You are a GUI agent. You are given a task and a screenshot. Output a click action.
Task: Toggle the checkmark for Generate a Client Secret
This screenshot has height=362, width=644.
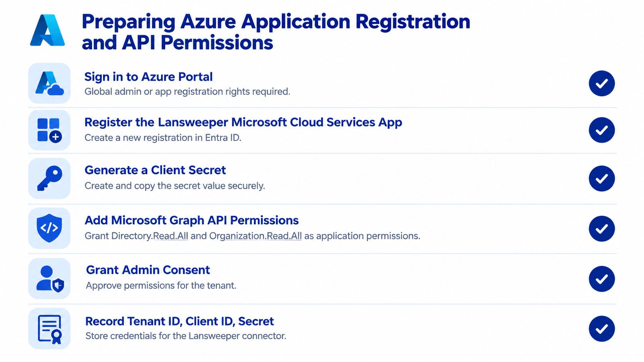click(602, 178)
